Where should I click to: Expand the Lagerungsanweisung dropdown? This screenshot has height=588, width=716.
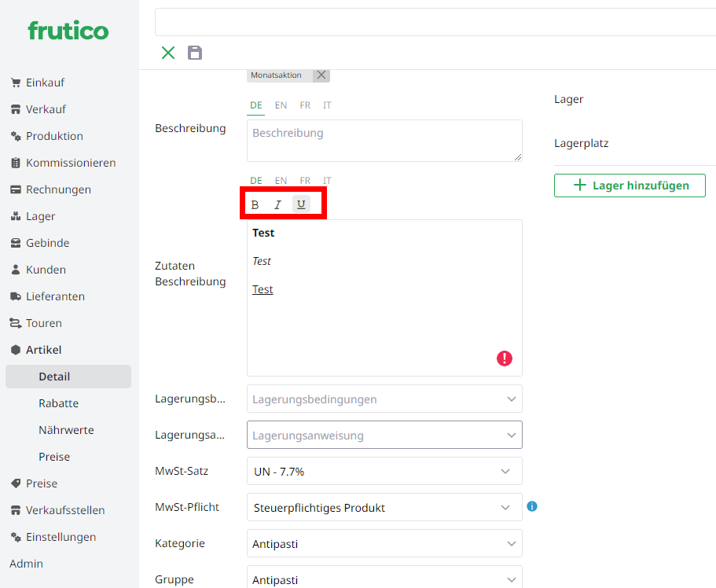(x=384, y=435)
